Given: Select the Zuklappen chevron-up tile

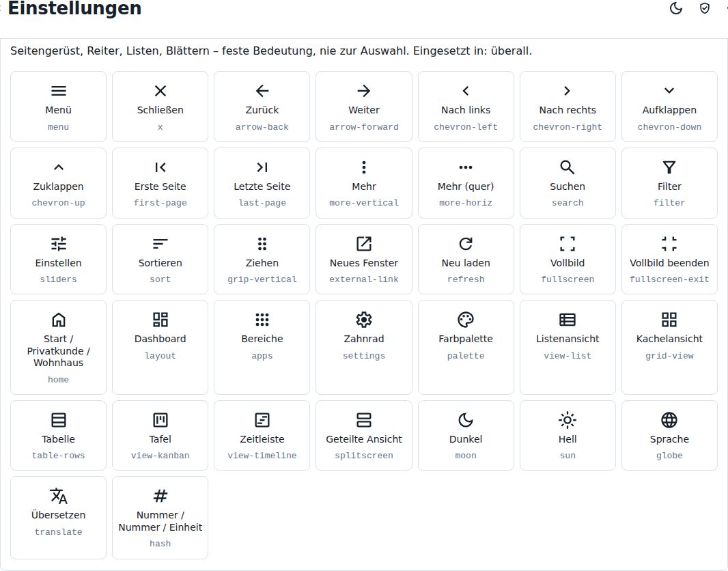Looking at the screenshot, I should tap(58, 183).
